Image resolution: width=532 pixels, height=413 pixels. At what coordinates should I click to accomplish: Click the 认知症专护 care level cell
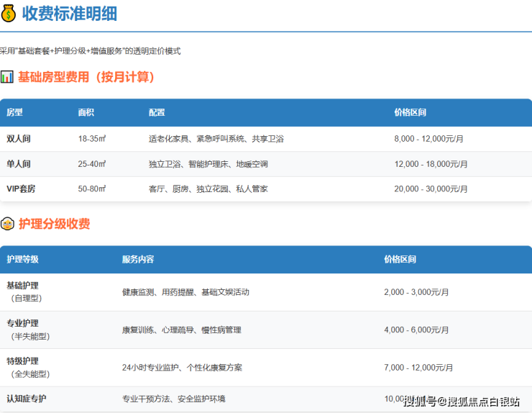pyautogui.click(x=27, y=398)
